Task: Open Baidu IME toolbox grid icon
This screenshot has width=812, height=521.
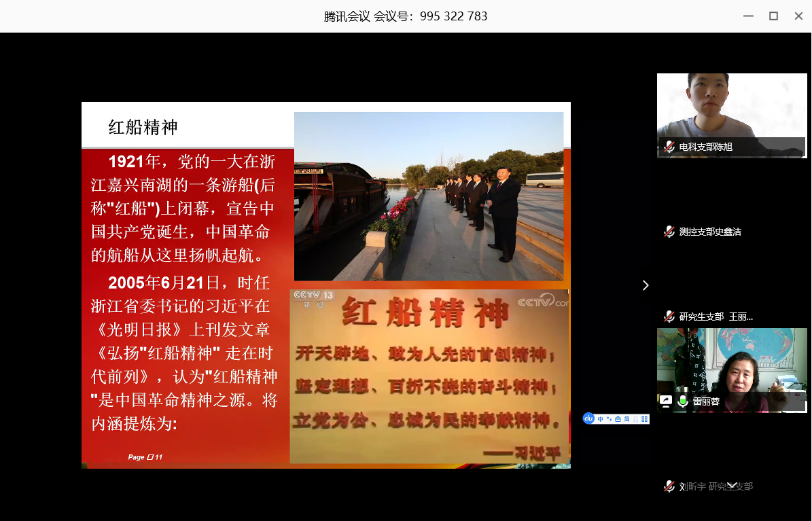Action: pyautogui.click(x=644, y=419)
